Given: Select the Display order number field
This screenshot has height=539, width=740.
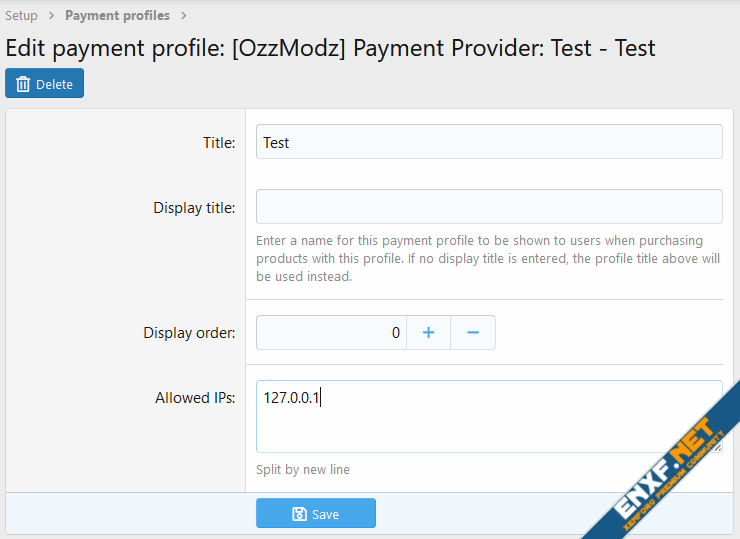Looking at the screenshot, I should pos(331,333).
